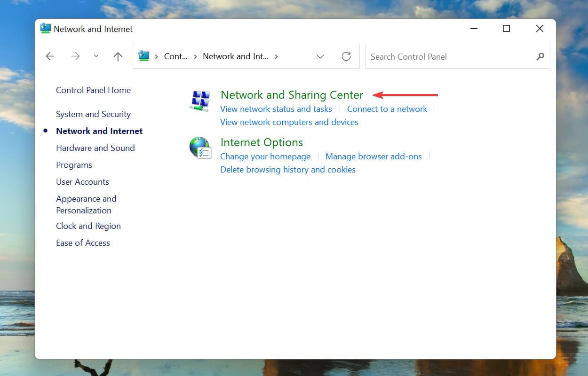Click the search magnifier icon
Screen dimensions: 588x376
point(540,56)
